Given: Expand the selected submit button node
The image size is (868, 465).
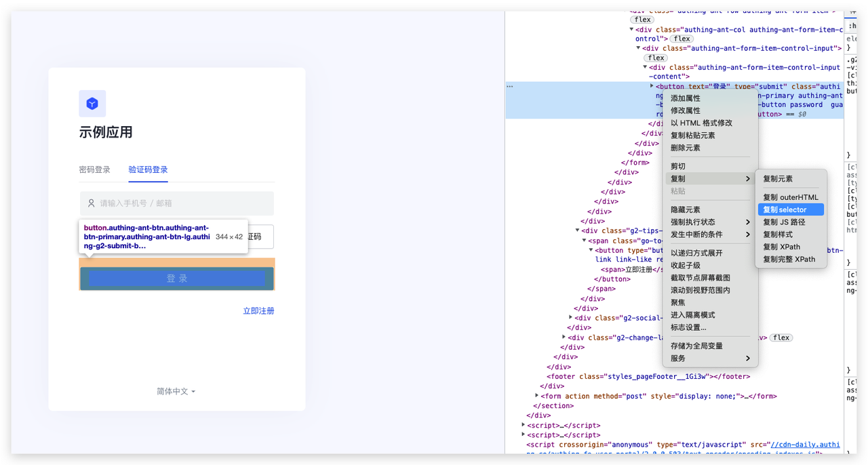Looking at the screenshot, I should (x=652, y=86).
